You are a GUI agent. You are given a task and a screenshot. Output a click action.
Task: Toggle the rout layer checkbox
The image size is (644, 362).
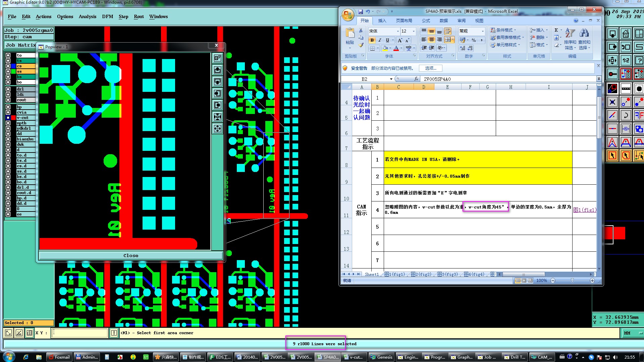pos(8,100)
